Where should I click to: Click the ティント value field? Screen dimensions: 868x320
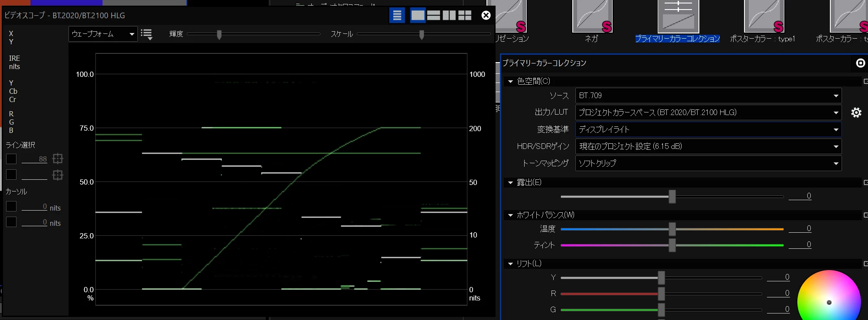coord(800,244)
